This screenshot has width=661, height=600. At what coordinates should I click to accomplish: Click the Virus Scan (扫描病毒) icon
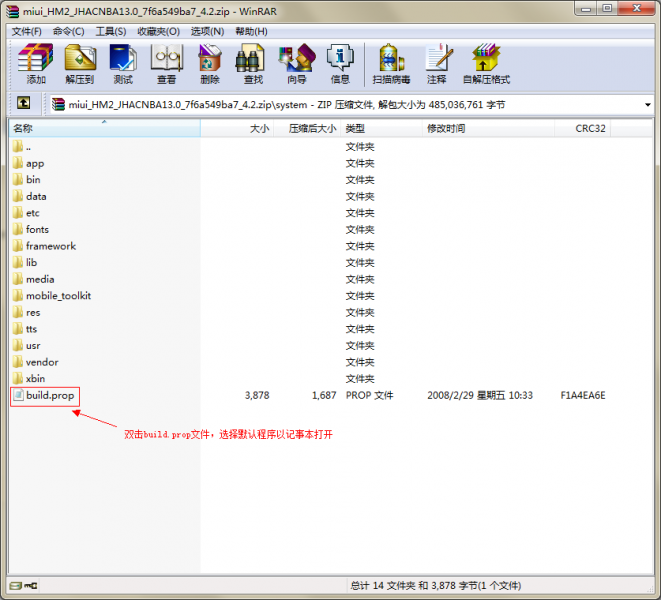[391, 63]
